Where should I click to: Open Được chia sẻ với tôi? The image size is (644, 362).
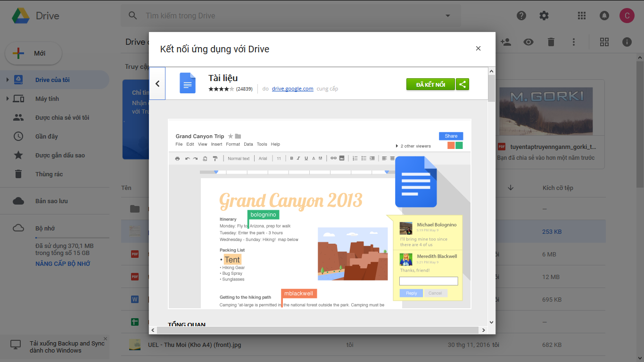click(55, 117)
